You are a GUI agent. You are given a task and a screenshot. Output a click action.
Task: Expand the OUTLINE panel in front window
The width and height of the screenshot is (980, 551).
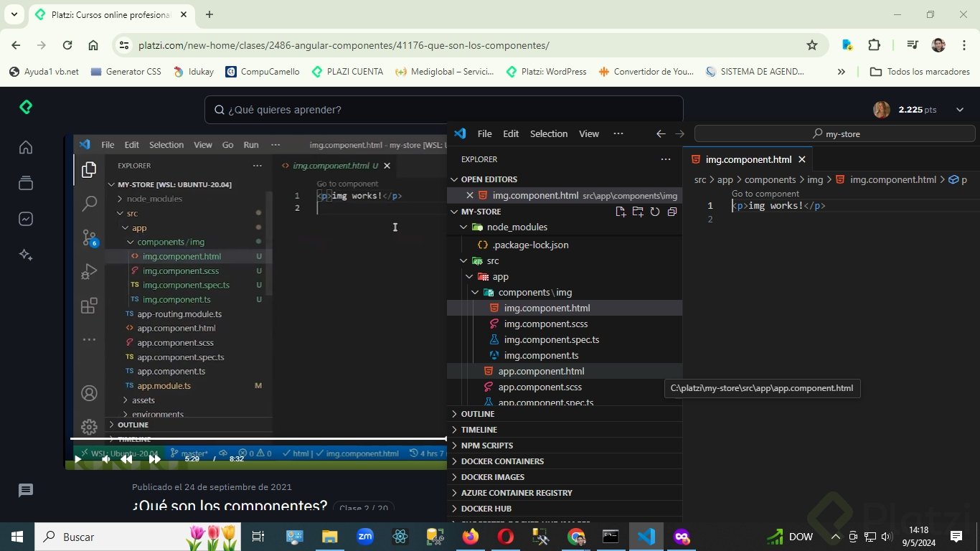click(x=565, y=414)
